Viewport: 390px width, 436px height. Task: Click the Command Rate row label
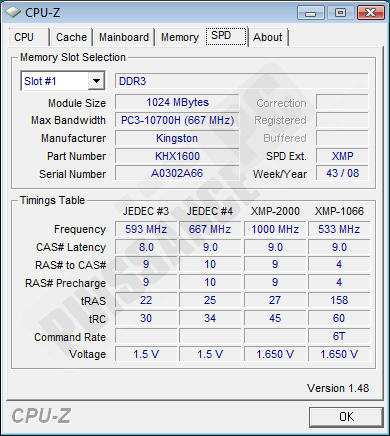pos(70,337)
